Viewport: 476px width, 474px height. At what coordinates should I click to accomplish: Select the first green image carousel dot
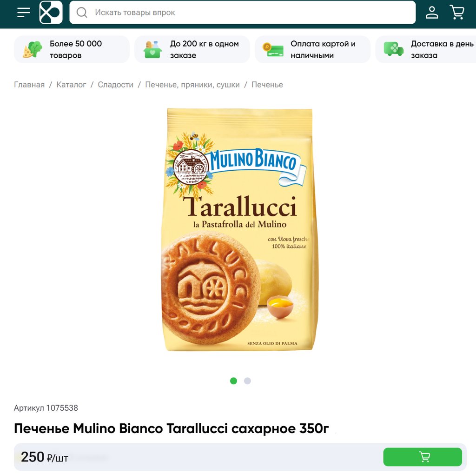[x=233, y=381]
